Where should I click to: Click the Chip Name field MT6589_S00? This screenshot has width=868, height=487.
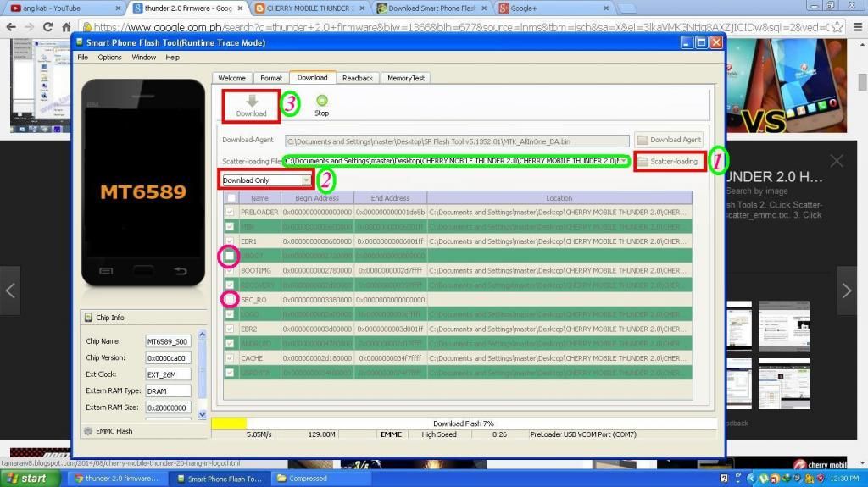click(169, 341)
